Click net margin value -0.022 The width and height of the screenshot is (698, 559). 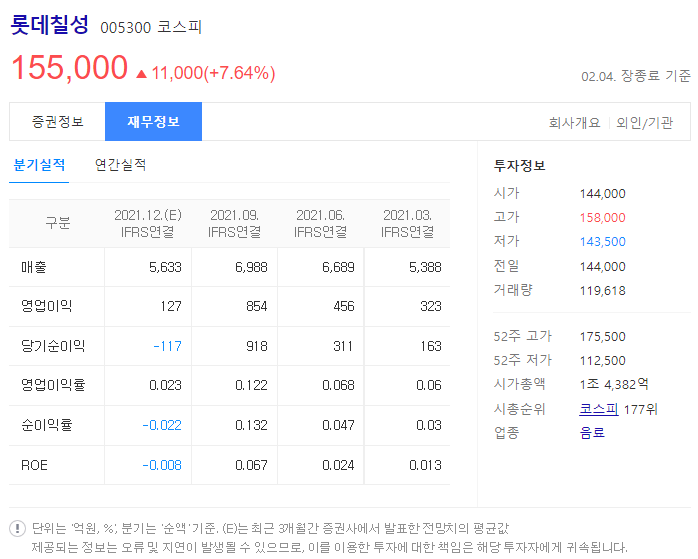[162, 425]
